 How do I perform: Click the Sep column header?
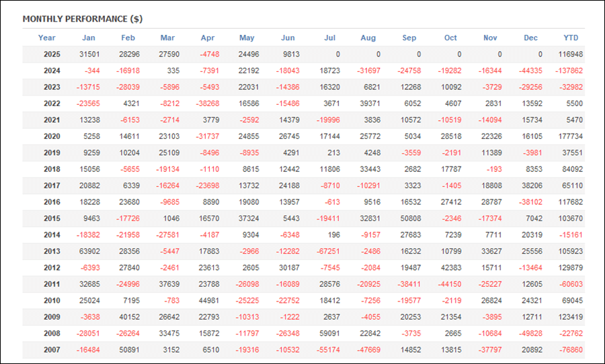pos(409,38)
